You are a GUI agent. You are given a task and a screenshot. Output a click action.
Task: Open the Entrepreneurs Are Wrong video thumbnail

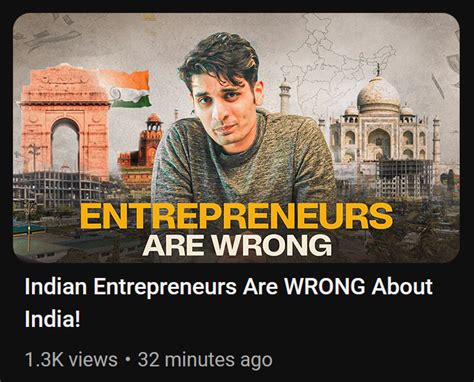point(236,138)
